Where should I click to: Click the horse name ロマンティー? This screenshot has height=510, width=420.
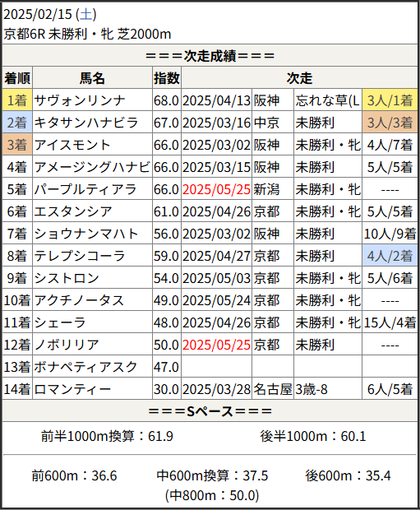click(x=72, y=389)
